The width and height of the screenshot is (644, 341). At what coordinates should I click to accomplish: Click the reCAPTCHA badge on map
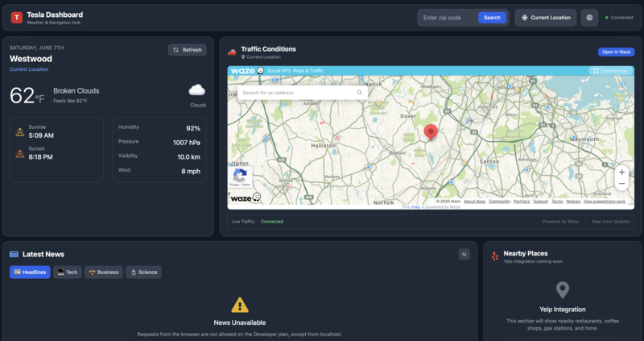[x=240, y=177]
